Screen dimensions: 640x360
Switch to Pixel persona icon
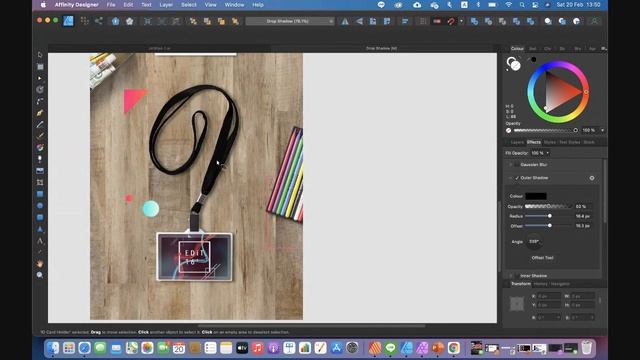click(85, 21)
